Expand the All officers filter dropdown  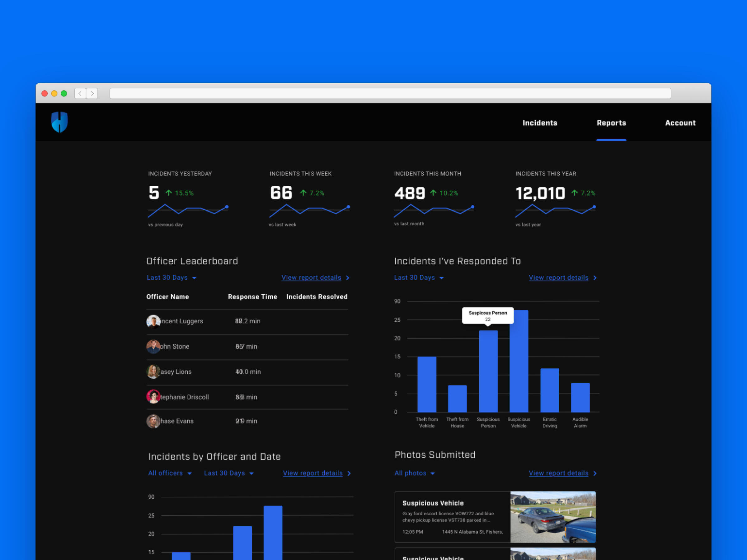[170, 473]
